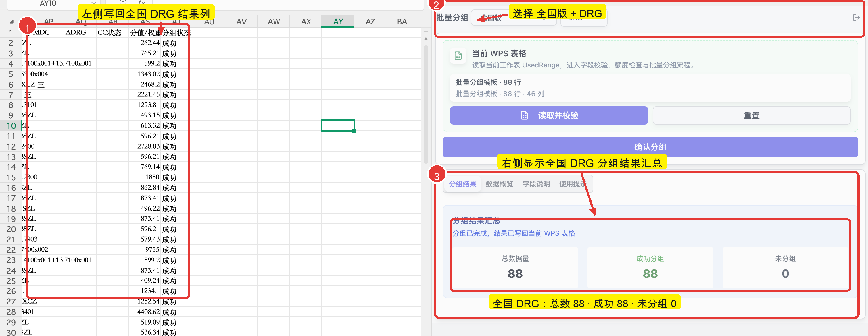868x336 pixels.
Task: Select the currently active cell AY10
Action: click(x=337, y=125)
